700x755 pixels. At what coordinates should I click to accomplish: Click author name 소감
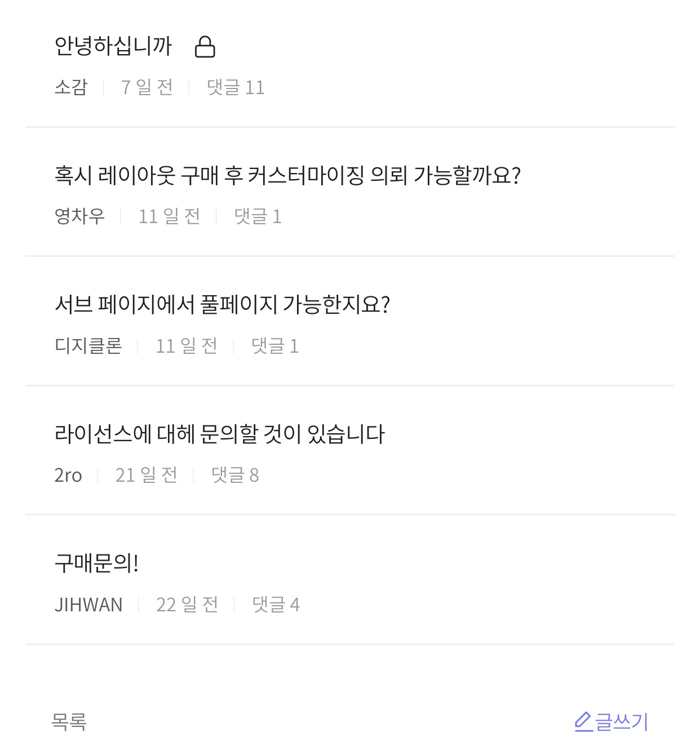click(x=71, y=87)
